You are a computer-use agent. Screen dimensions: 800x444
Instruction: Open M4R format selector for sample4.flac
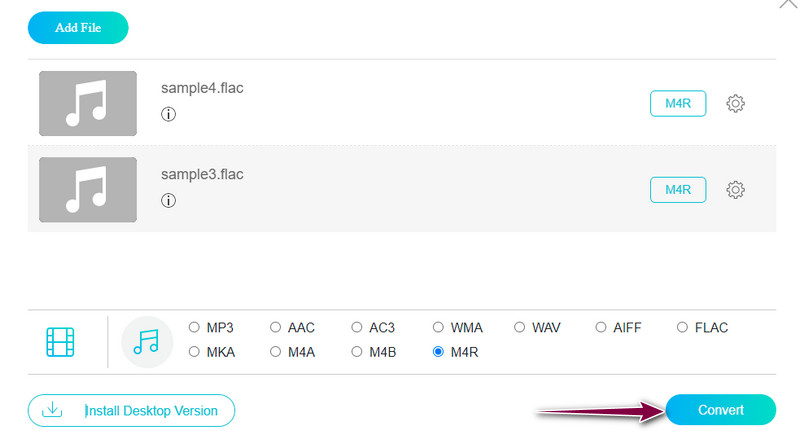[678, 103]
